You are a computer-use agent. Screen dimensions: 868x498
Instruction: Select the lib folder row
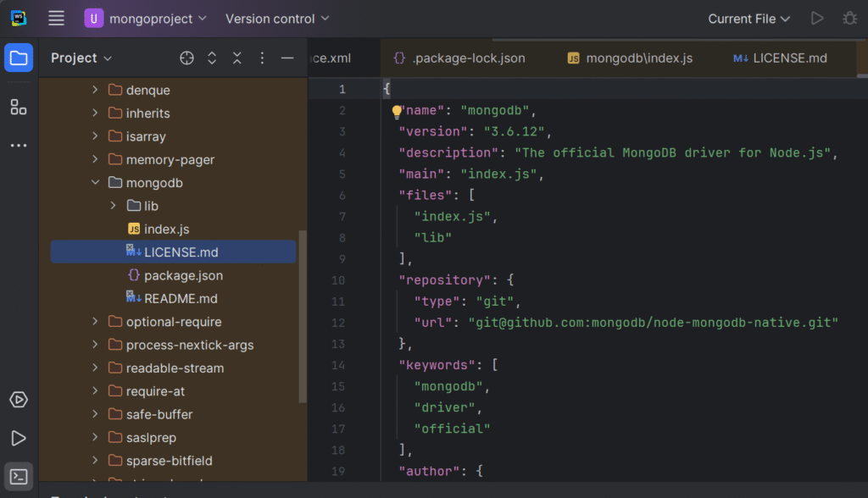click(x=173, y=206)
